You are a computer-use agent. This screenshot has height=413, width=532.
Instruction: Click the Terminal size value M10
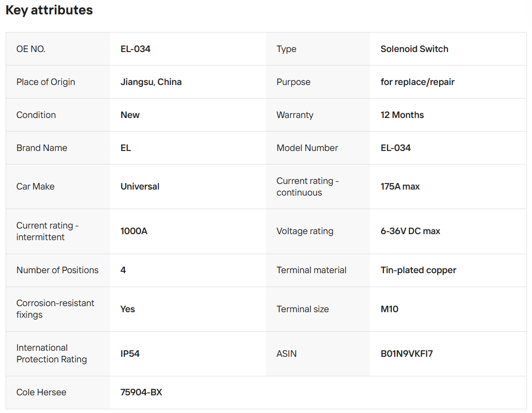coord(389,309)
